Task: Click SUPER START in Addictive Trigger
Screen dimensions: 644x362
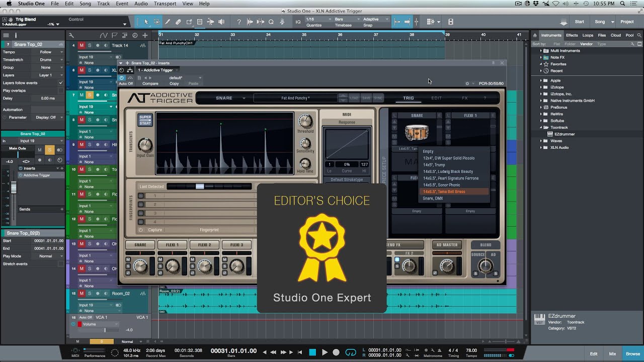Action: (x=145, y=120)
